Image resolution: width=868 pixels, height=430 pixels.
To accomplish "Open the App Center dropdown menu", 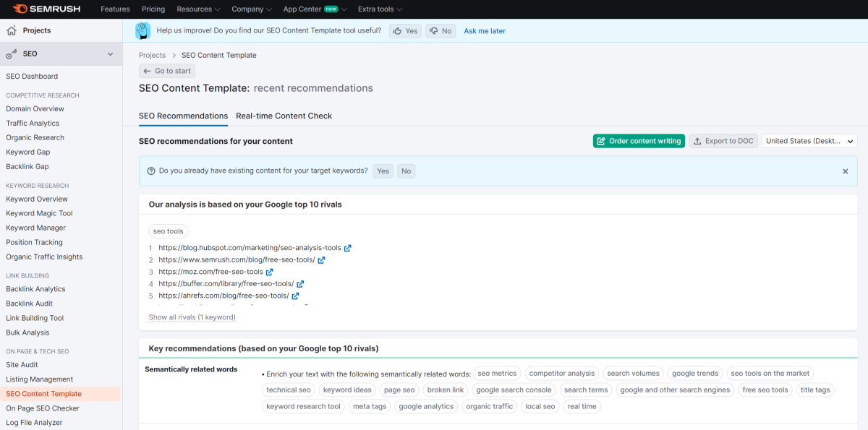I will (315, 9).
